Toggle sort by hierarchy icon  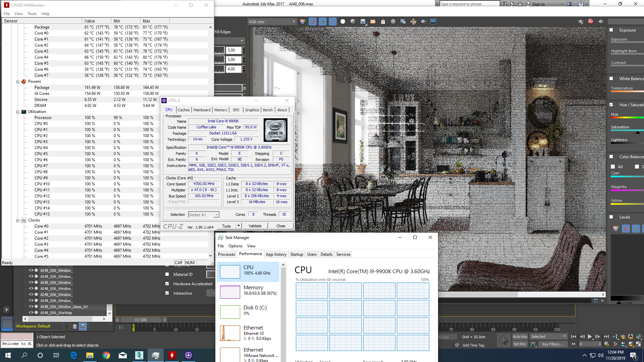(x=83, y=326)
